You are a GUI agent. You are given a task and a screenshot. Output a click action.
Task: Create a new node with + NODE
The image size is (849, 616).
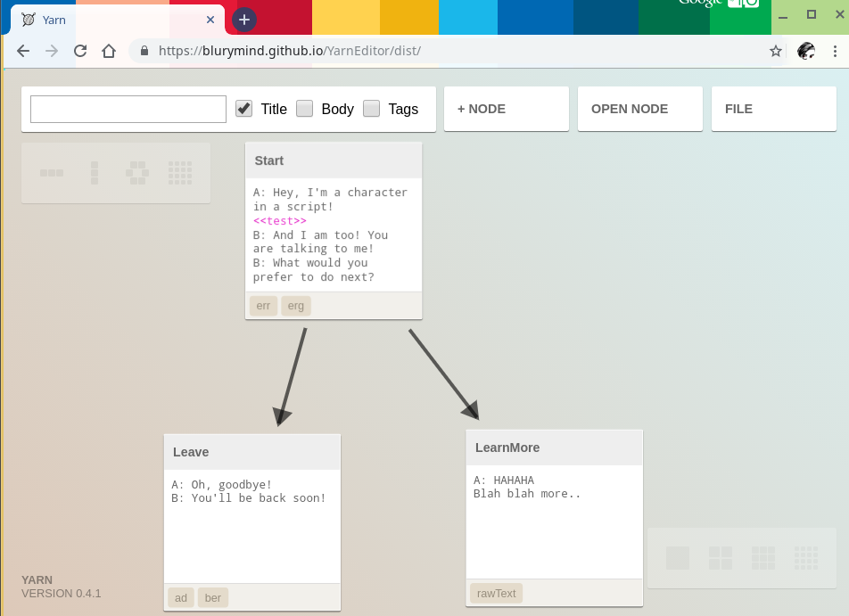506,108
